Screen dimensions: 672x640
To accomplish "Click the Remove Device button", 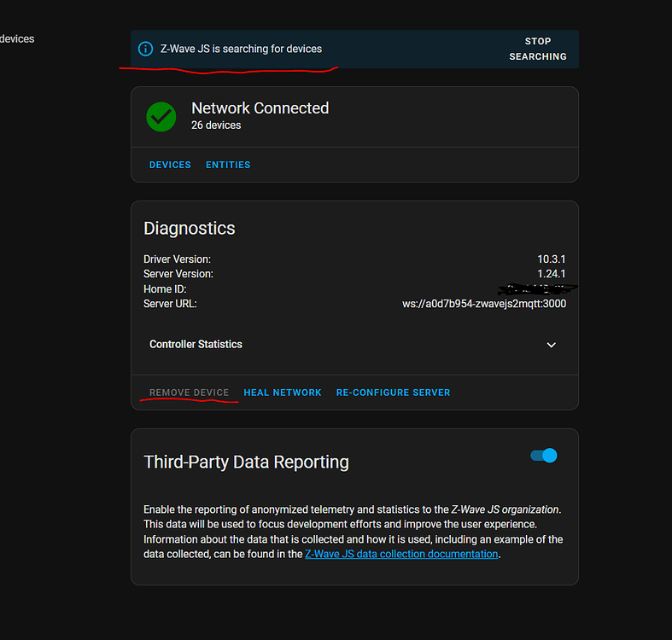I will point(189,393).
